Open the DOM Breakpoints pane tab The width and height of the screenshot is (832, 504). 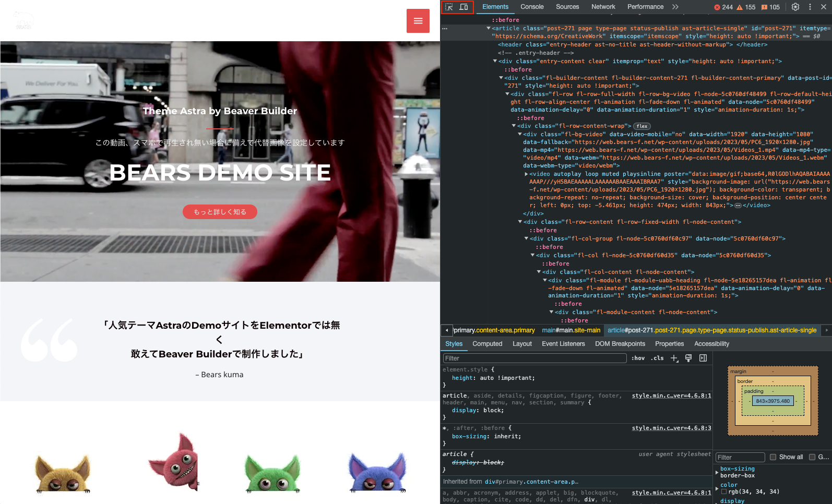click(620, 344)
